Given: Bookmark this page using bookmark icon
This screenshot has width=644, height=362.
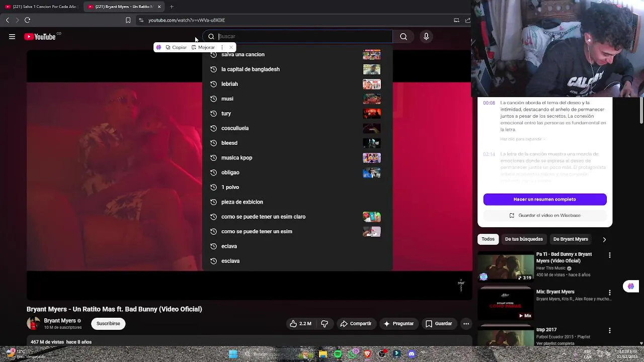Looking at the screenshot, I should pyautogui.click(x=128, y=20).
